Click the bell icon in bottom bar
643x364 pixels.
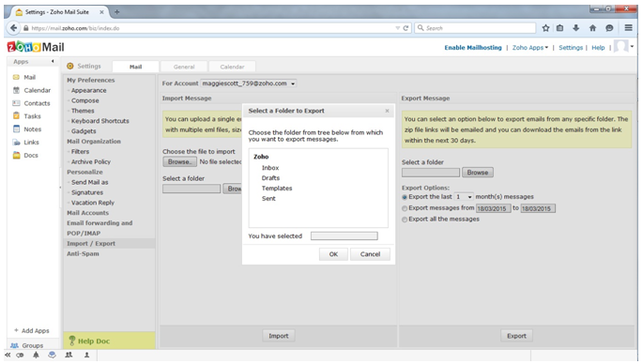click(x=36, y=355)
